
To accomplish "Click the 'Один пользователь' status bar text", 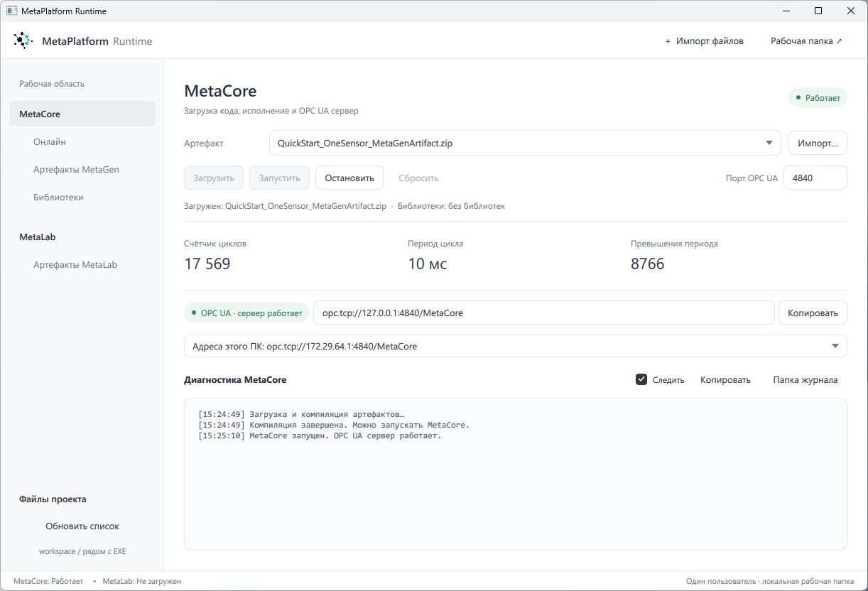I will 770,581.
